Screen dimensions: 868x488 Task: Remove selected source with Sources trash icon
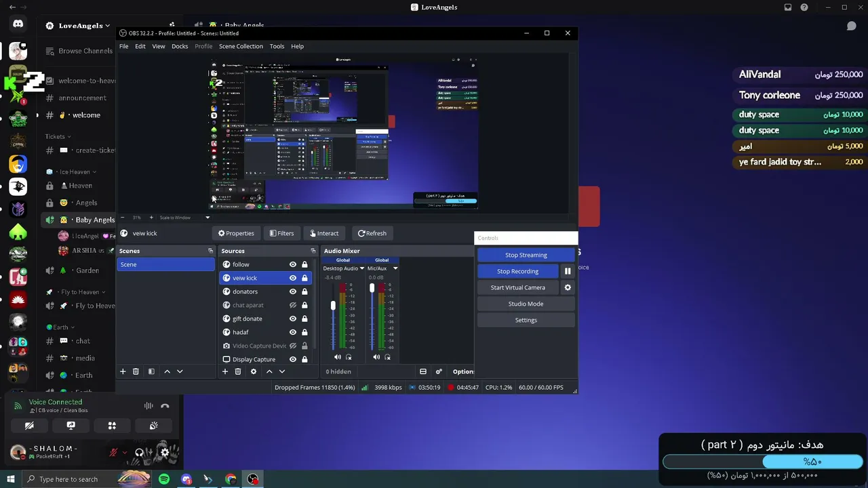click(238, 371)
